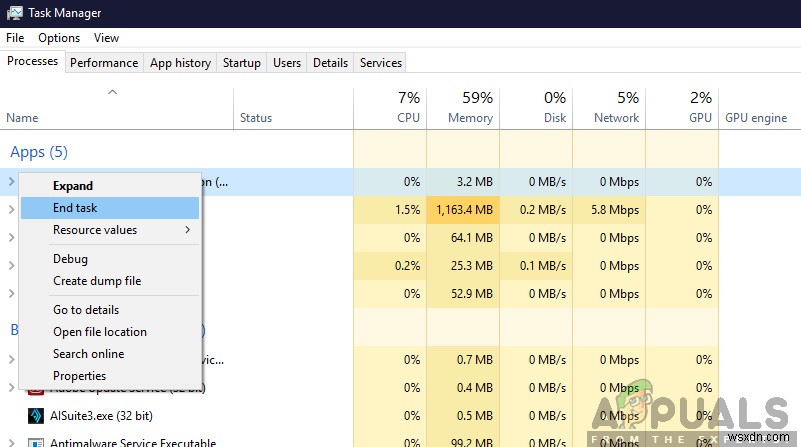
Task: Select Search online
Action: pyautogui.click(x=110, y=354)
